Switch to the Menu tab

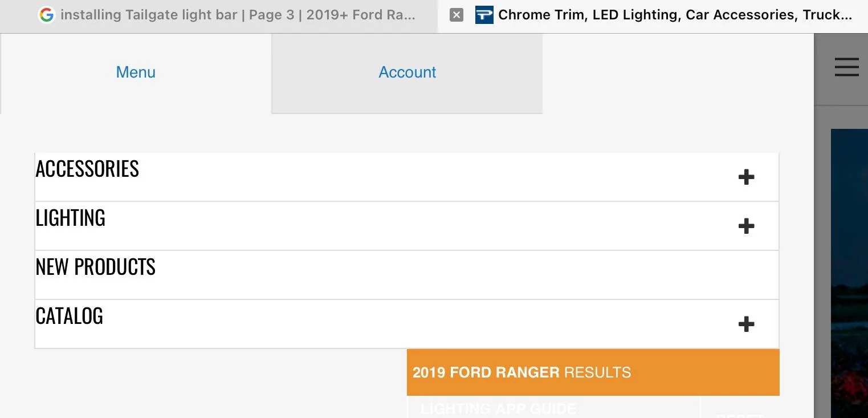[x=136, y=72]
